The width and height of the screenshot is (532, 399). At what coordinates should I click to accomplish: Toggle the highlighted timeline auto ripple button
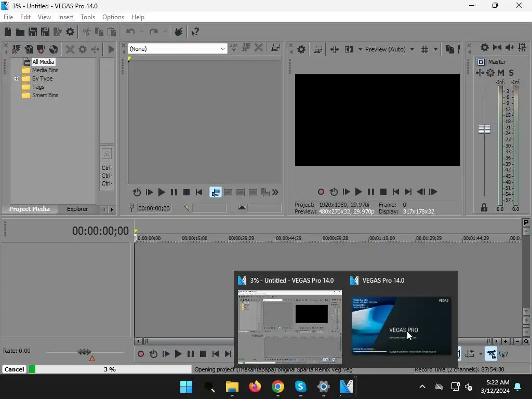coord(491,354)
